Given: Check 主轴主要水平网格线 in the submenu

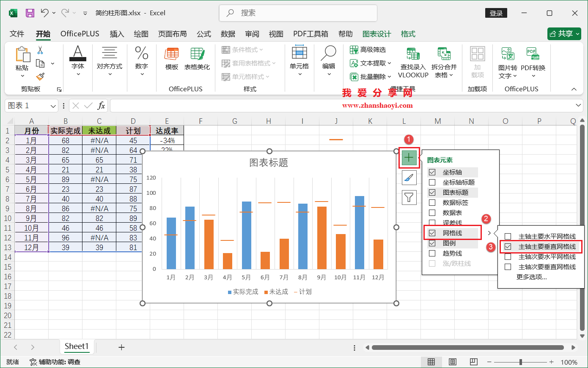Looking at the screenshot, I should pyautogui.click(x=507, y=237).
